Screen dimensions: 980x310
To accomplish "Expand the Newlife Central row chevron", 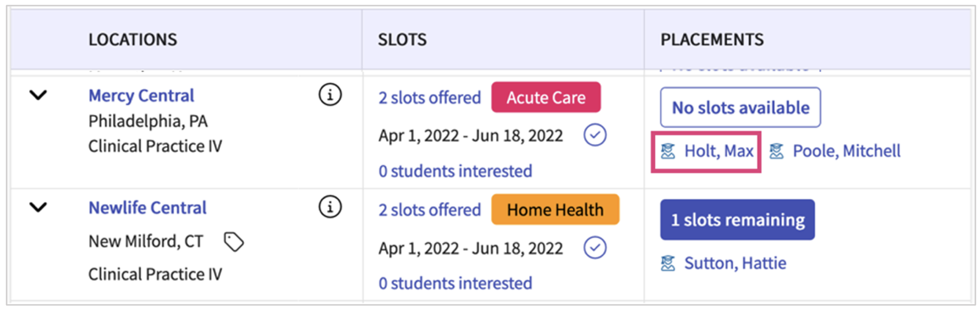I will (38, 207).
